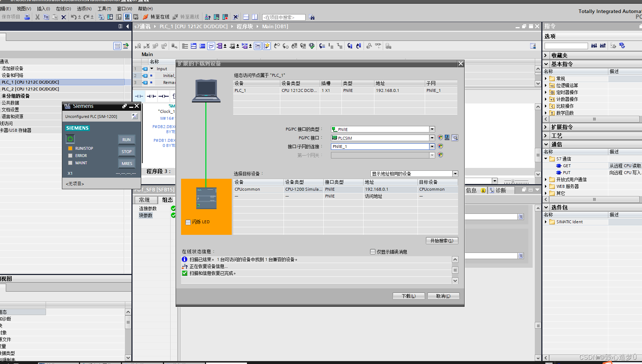The height and width of the screenshot is (364, 642).
Task: Click the cut scissors icon
Action: (x=37, y=17)
